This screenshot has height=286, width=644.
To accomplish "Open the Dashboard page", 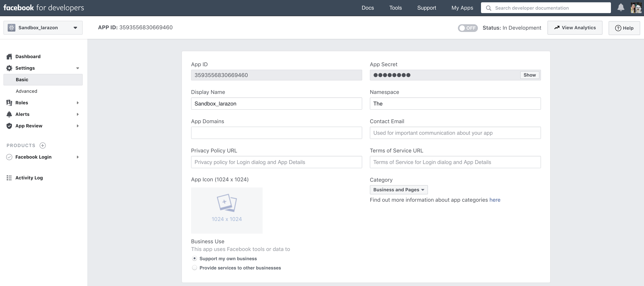I will [28, 57].
